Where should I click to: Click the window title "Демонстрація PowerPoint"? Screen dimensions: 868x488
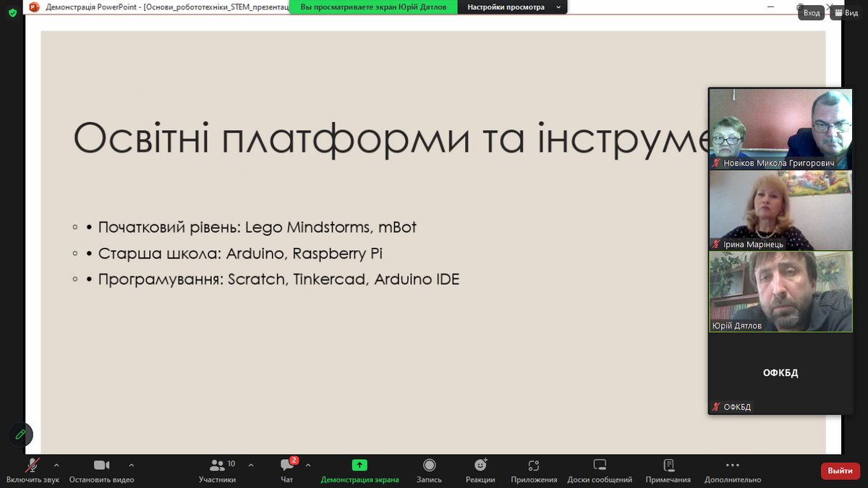tap(90, 7)
